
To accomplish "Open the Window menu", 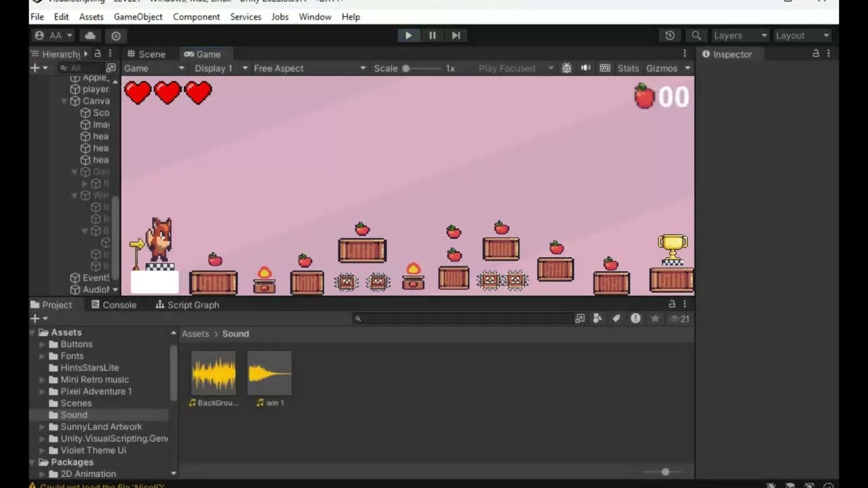I will point(315,16).
